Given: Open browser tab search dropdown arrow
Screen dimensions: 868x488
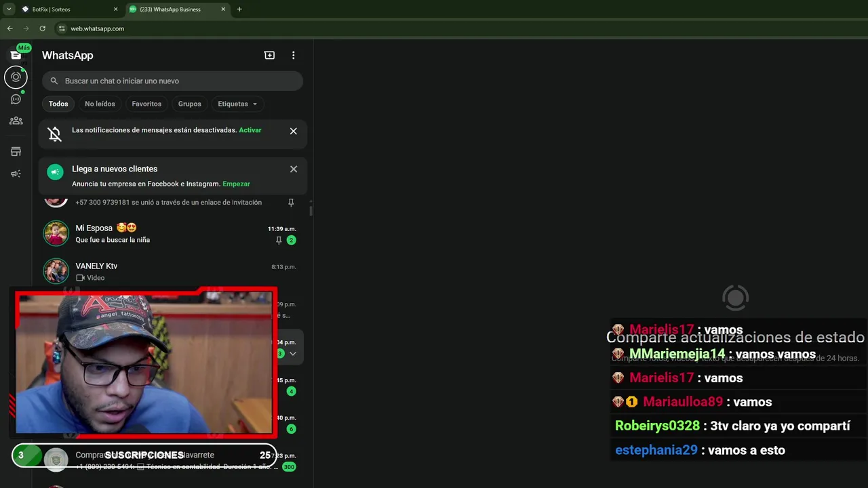Looking at the screenshot, I should click(9, 9).
